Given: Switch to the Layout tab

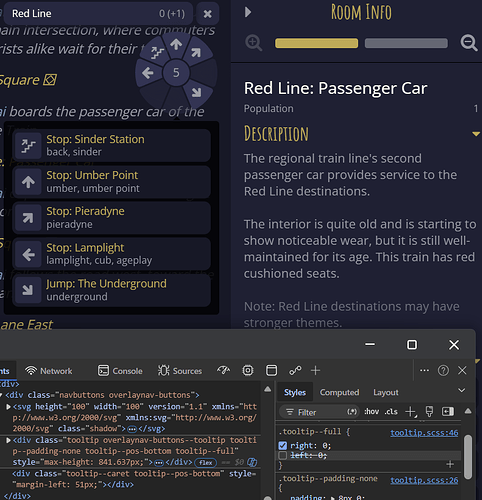Looking at the screenshot, I should pos(386,392).
